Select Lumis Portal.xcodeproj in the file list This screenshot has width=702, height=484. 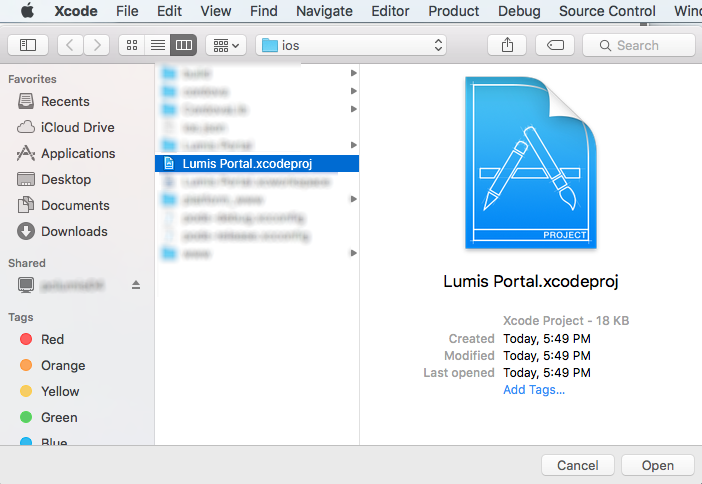coord(257,163)
